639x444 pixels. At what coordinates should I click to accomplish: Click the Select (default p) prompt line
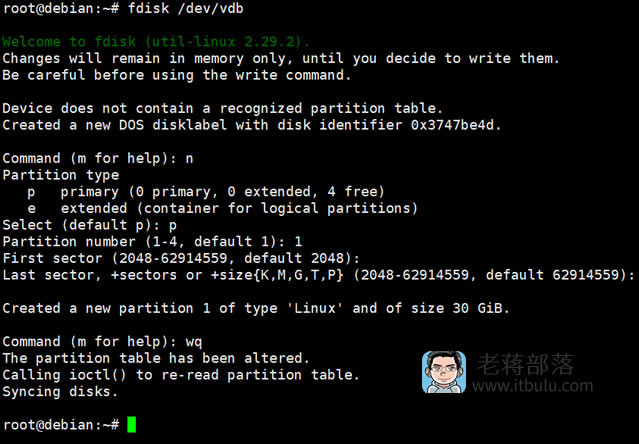(90, 225)
